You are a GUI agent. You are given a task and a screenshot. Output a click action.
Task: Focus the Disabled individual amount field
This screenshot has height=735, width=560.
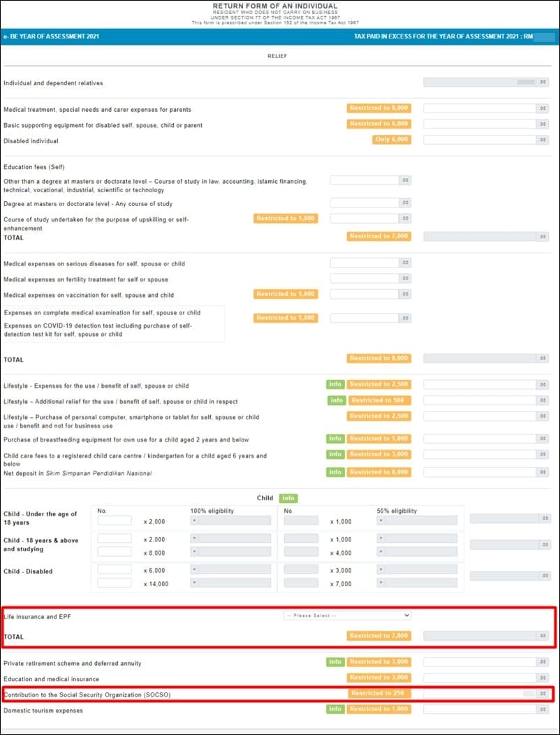click(x=480, y=140)
